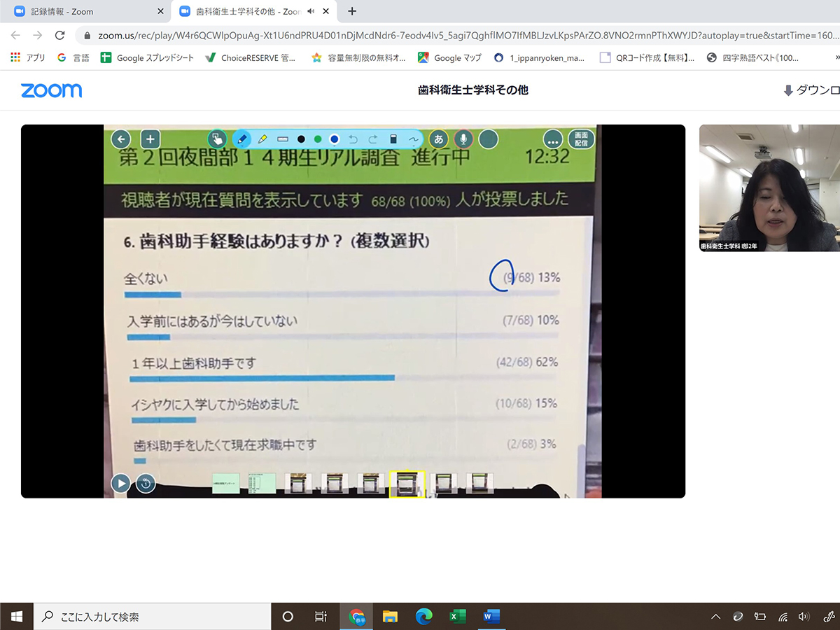Click the blank teal circle button
This screenshot has height=630, width=840.
(x=488, y=139)
